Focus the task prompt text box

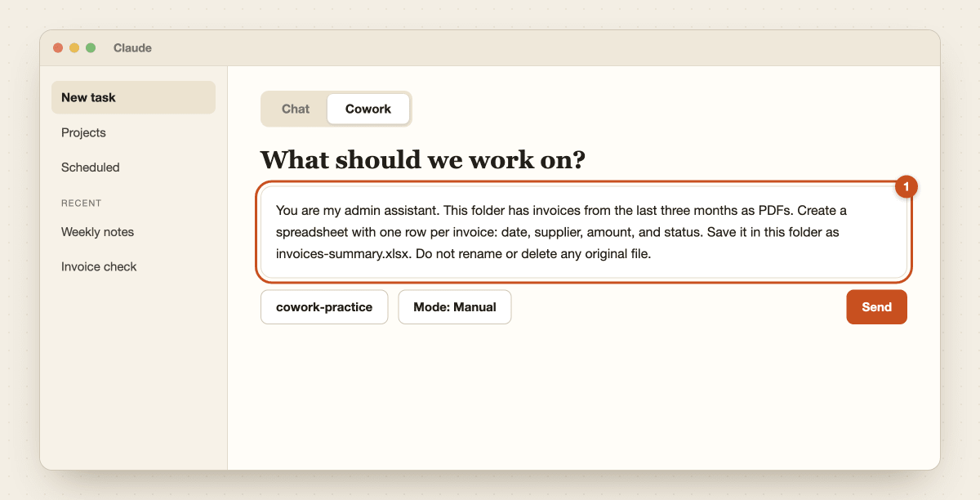click(584, 232)
